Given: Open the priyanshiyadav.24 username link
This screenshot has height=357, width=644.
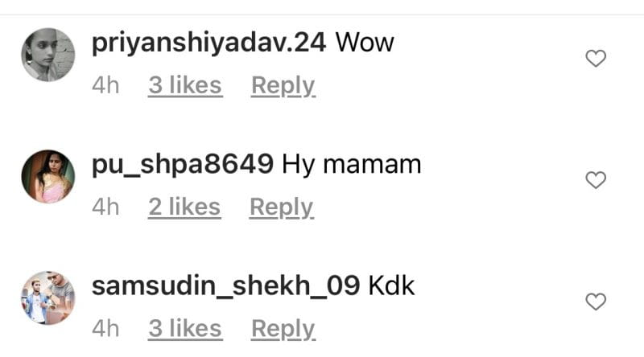Looking at the screenshot, I should (x=208, y=43).
